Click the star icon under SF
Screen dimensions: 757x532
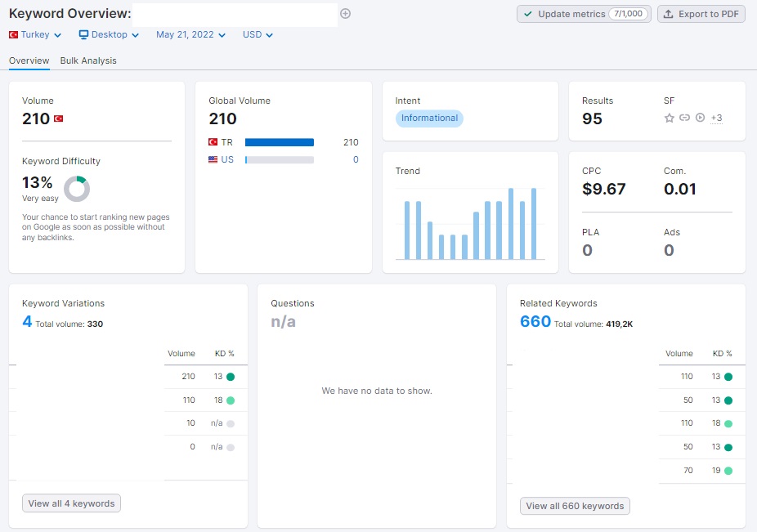[670, 118]
